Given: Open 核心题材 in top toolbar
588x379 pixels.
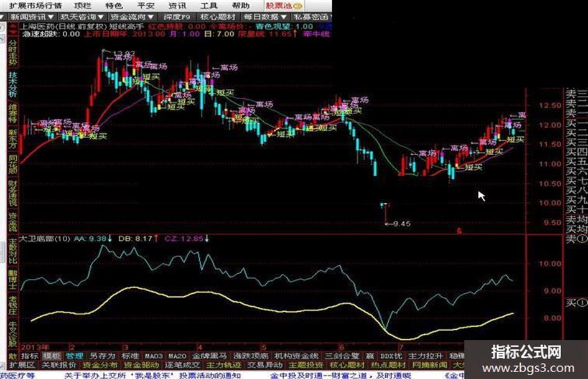Looking at the screenshot, I should coord(218,17).
